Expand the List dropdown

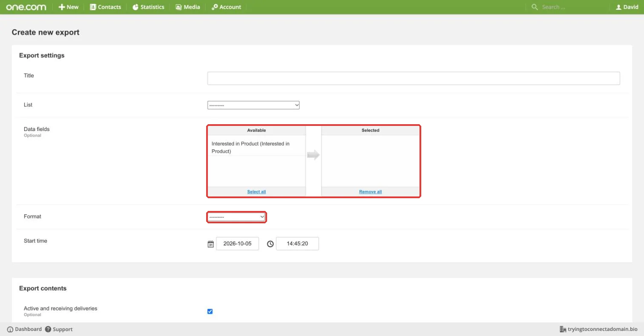pyautogui.click(x=253, y=105)
